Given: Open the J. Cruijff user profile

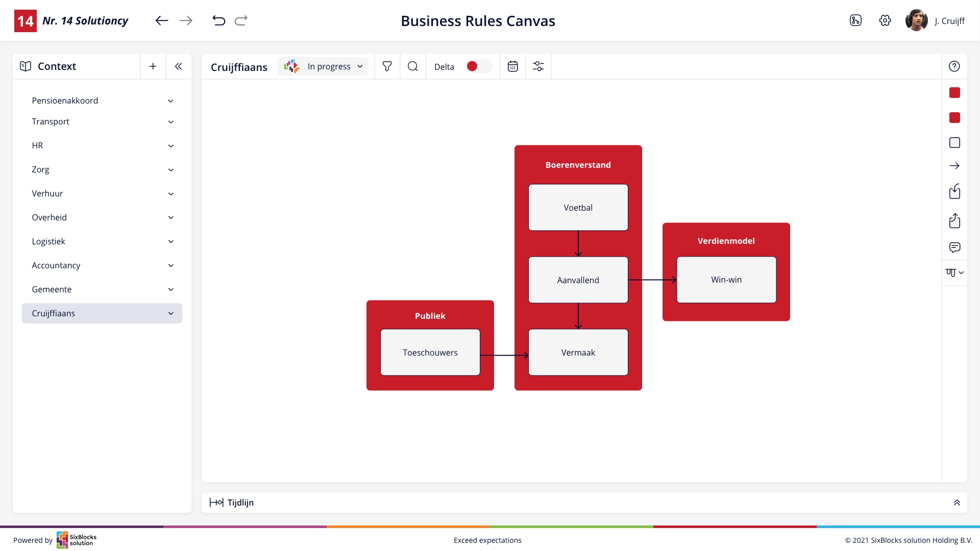Looking at the screenshot, I should coord(935,20).
